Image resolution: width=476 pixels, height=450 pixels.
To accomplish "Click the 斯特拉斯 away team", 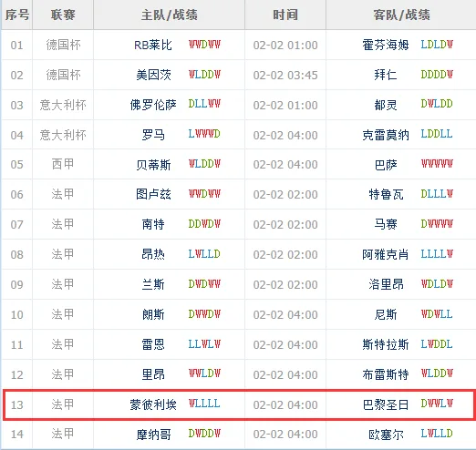I will click(386, 344).
